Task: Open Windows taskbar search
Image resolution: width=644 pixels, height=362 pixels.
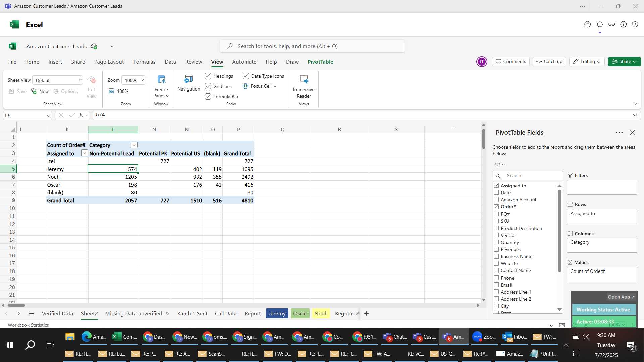Action: pyautogui.click(x=30, y=345)
